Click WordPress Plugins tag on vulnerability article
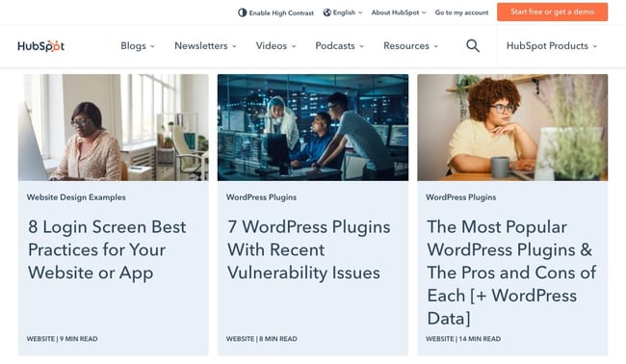626x364 pixels. pos(262,197)
